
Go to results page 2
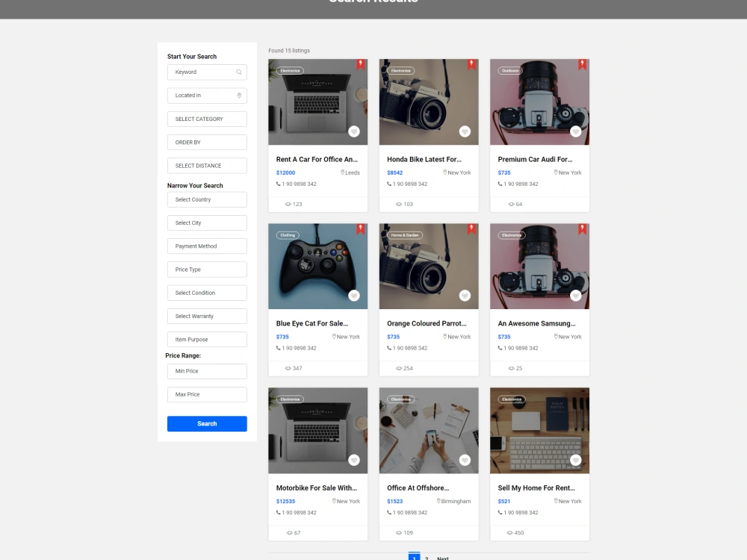pos(427,558)
